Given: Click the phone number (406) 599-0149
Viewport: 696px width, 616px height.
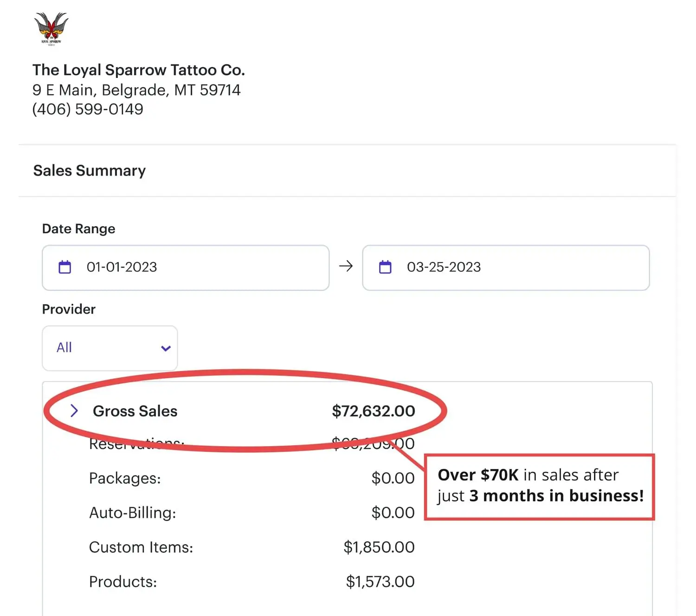Looking at the screenshot, I should pos(88,109).
